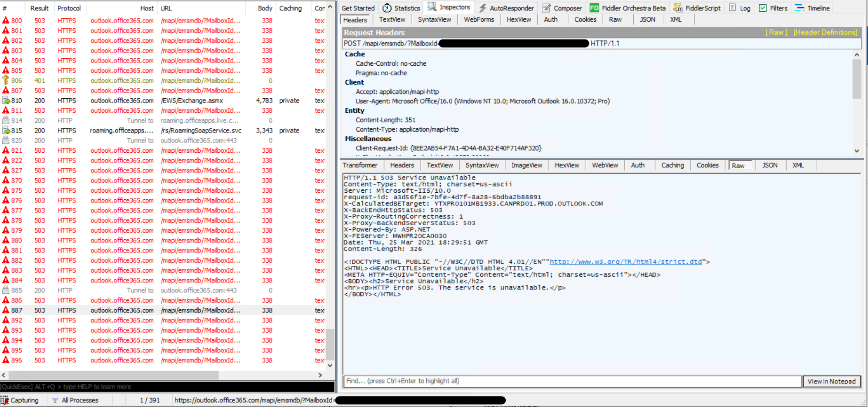Open response XML tab

[798, 165]
